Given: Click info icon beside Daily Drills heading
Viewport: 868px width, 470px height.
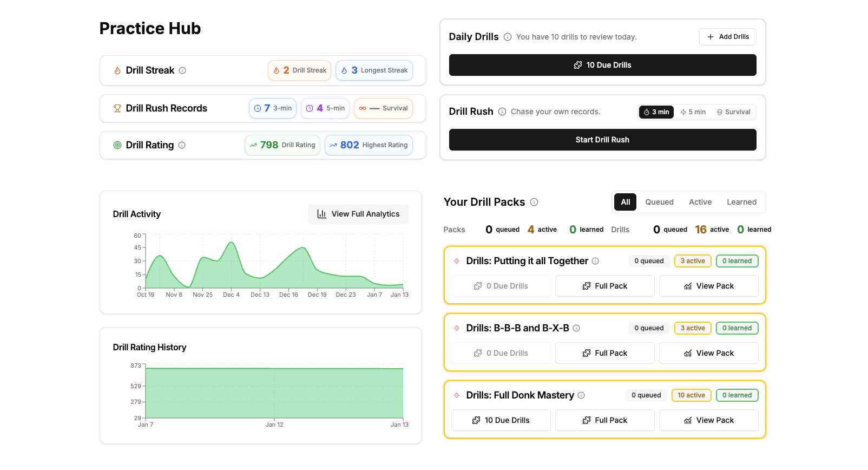Looking at the screenshot, I should [508, 37].
